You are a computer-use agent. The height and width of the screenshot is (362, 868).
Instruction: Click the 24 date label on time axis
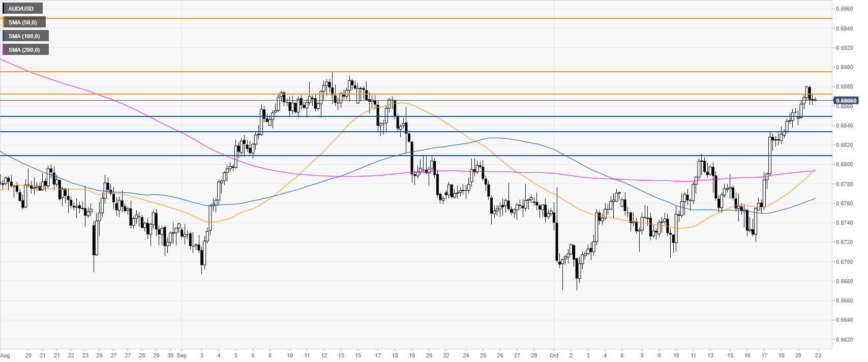point(466,355)
